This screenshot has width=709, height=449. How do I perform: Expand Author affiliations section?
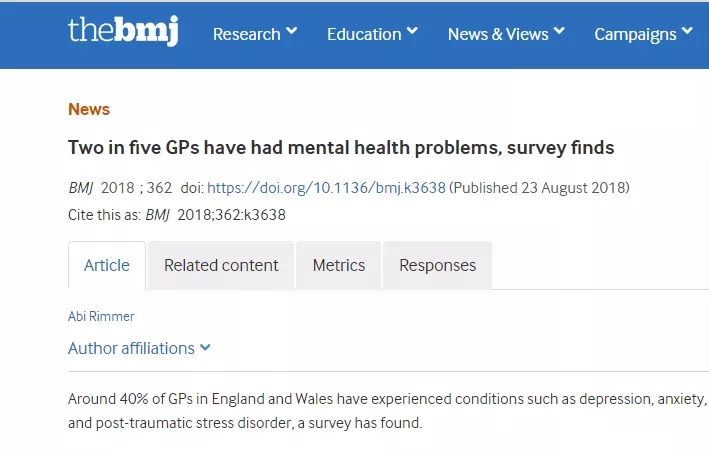point(131,348)
